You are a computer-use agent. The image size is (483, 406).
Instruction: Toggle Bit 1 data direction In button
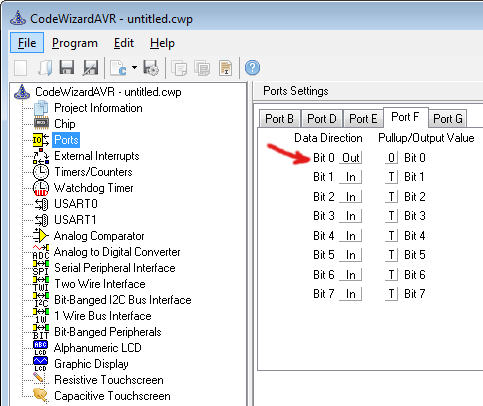(x=351, y=177)
